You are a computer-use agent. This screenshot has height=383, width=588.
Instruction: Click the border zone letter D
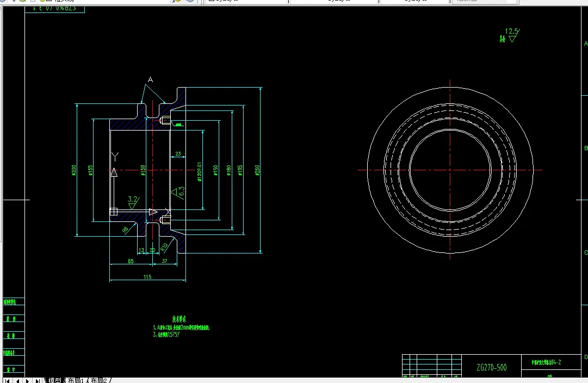click(x=586, y=357)
